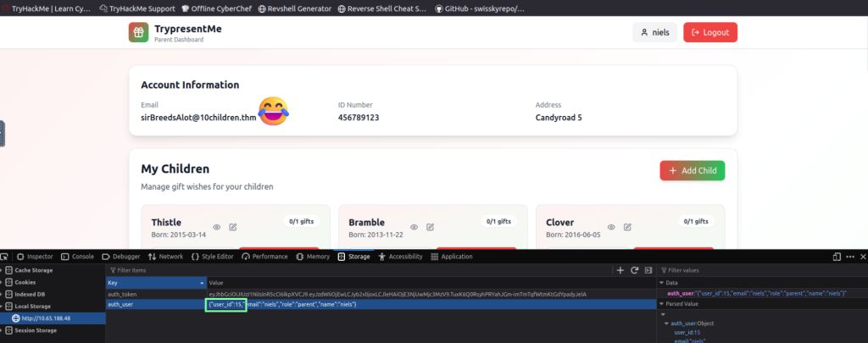Open the Network tab in devtools
Viewport: 868px width, 343px height.
tap(166, 257)
